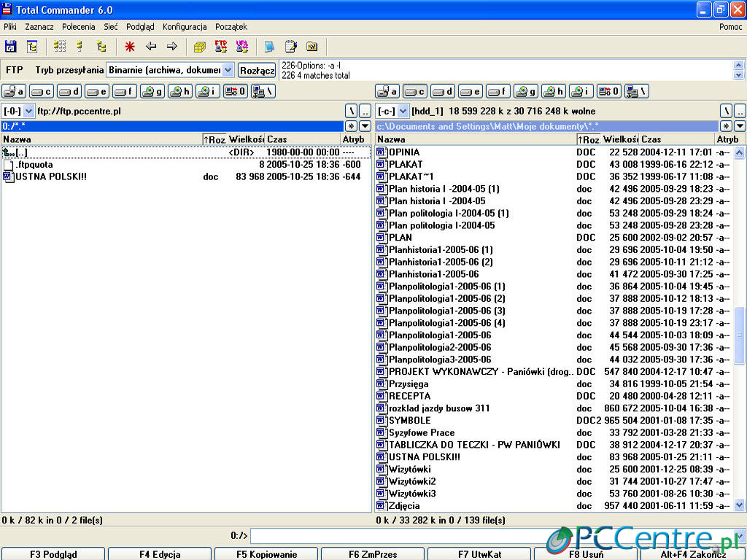Open the transfer mode dropdown
Viewport: 747px width, 560px height.
tap(228, 70)
